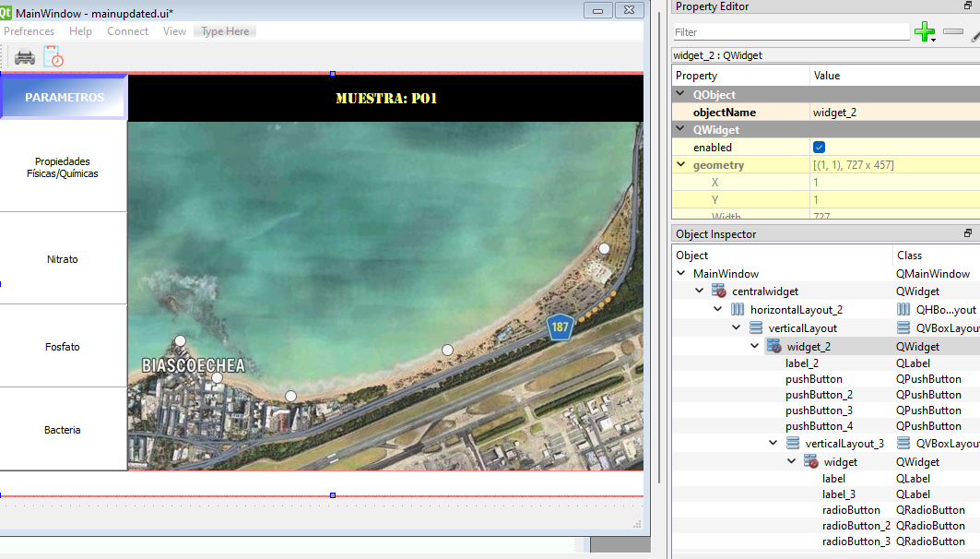Click the clipboard timer toolbar icon
The height and width of the screenshot is (559, 980).
pyautogui.click(x=53, y=57)
